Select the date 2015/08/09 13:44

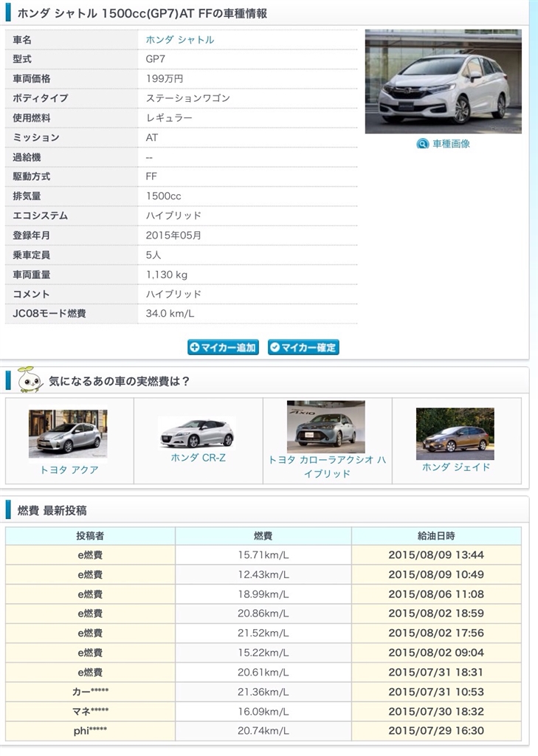click(x=436, y=555)
